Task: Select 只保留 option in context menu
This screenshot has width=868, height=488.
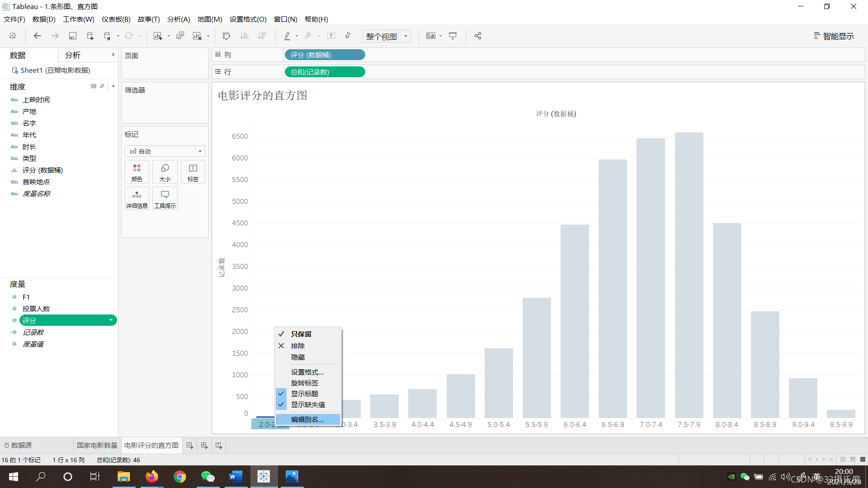Action: (x=301, y=334)
